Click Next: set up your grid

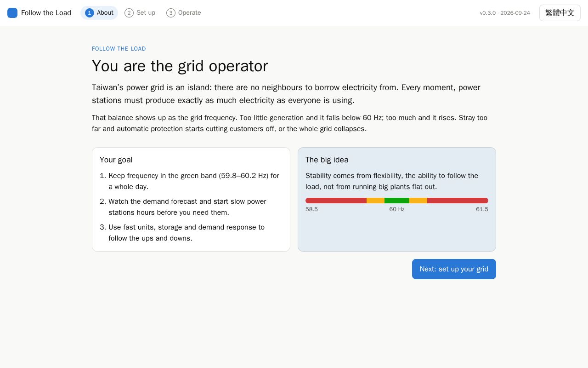[x=454, y=269]
